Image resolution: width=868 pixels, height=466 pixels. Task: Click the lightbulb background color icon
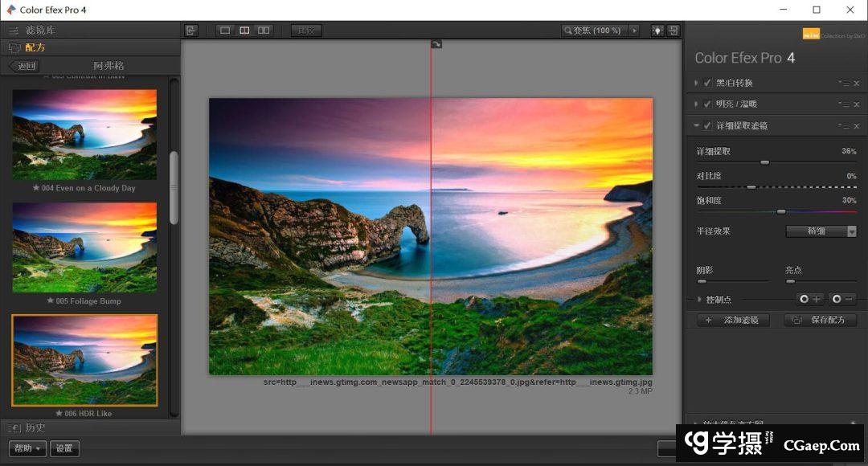657,31
